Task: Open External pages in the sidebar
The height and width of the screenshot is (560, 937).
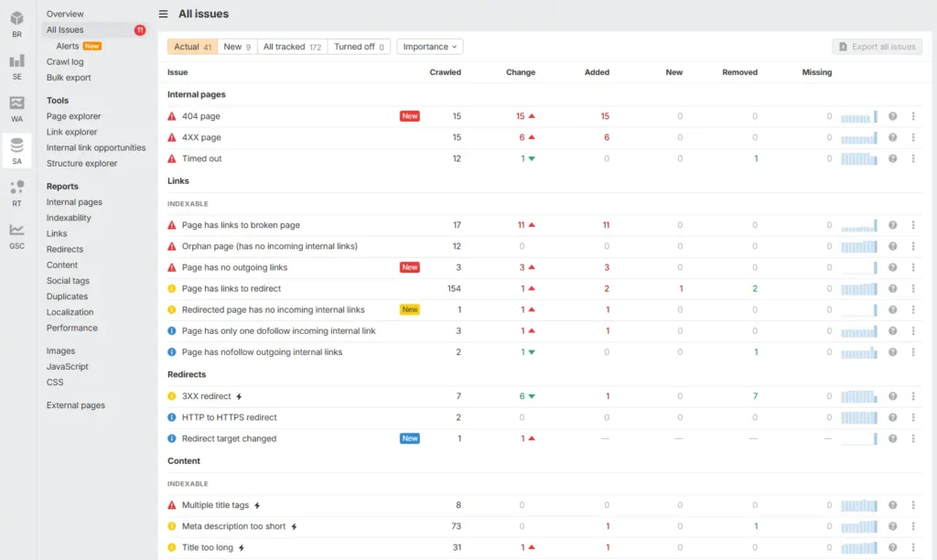Action: click(x=76, y=405)
